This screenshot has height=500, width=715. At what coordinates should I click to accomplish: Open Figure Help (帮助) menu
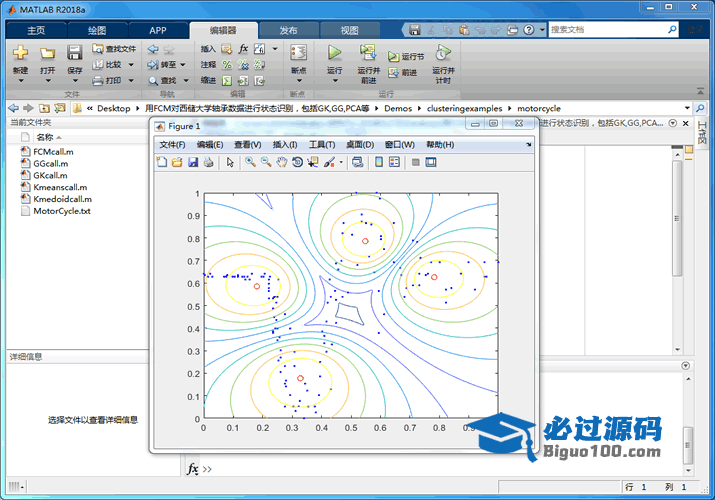[440, 144]
